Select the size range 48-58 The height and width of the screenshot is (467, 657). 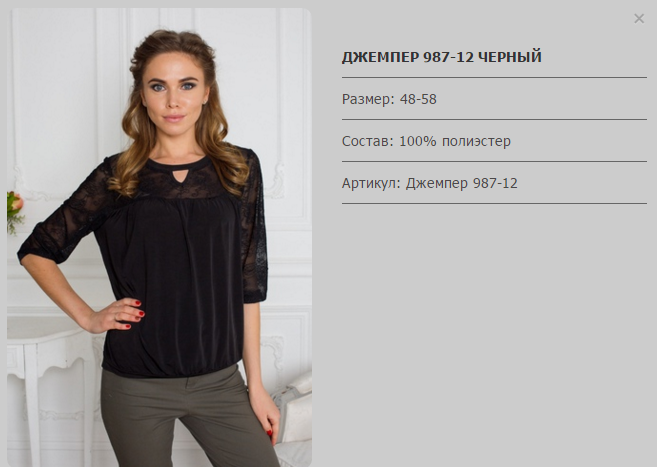coord(418,99)
